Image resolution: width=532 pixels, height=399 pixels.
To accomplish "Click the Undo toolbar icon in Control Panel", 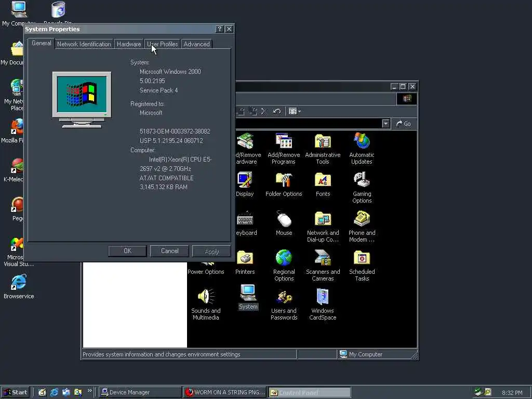I will coord(277,111).
